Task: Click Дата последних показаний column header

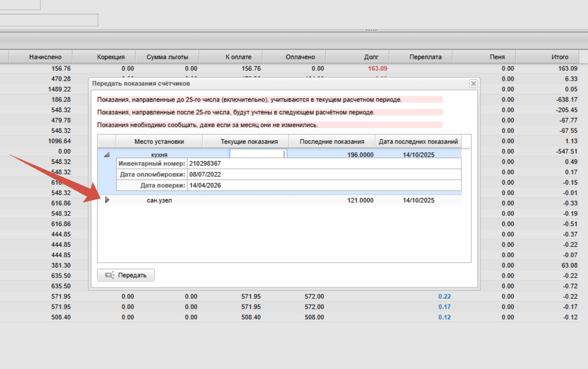Action: [x=419, y=142]
